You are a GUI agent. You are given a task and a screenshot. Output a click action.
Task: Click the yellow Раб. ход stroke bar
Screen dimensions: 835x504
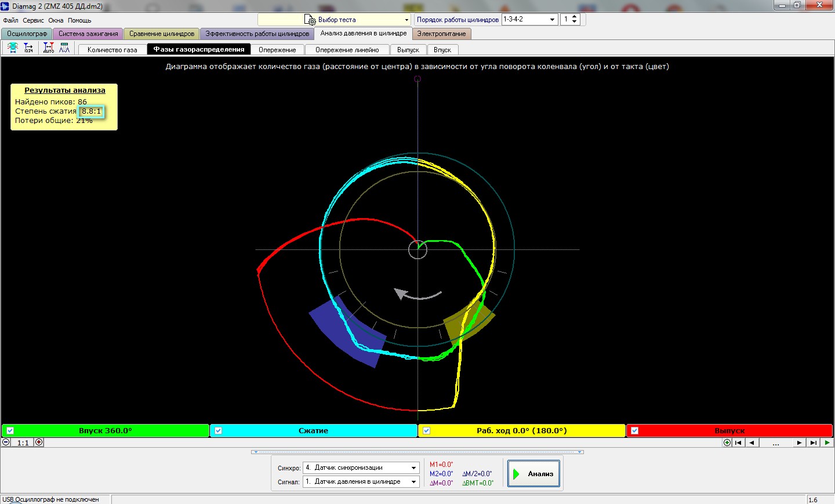[521, 430]
